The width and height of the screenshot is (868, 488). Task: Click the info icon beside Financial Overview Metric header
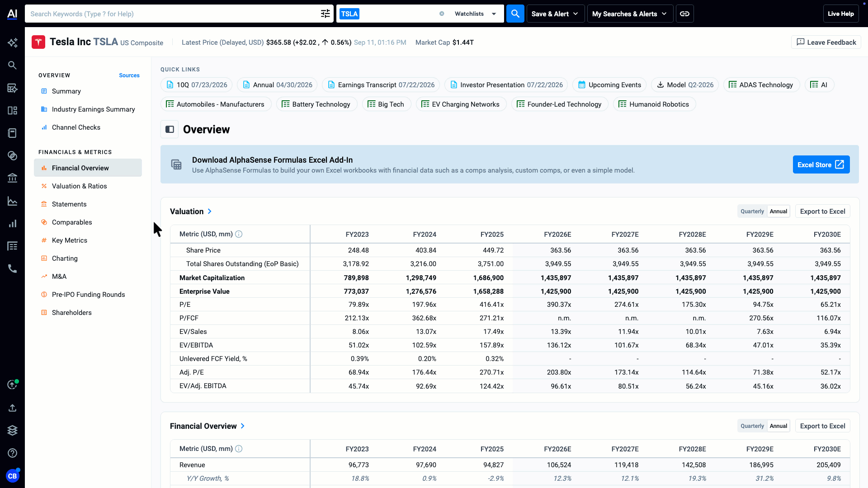tap(239, 449)
